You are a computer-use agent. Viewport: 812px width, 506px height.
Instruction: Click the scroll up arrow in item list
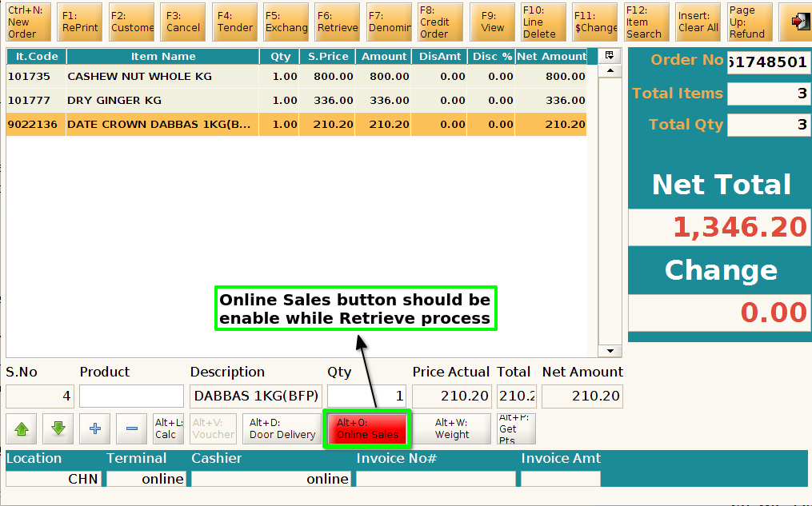tap(610, 70)
